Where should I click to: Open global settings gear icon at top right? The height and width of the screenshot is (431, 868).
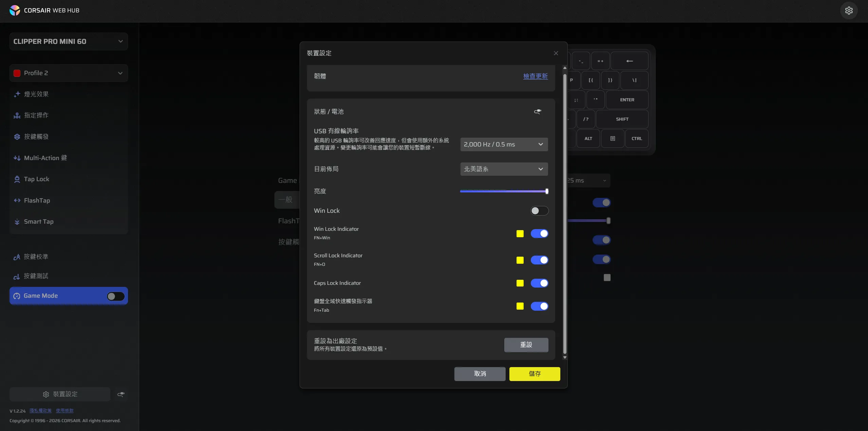849,11
